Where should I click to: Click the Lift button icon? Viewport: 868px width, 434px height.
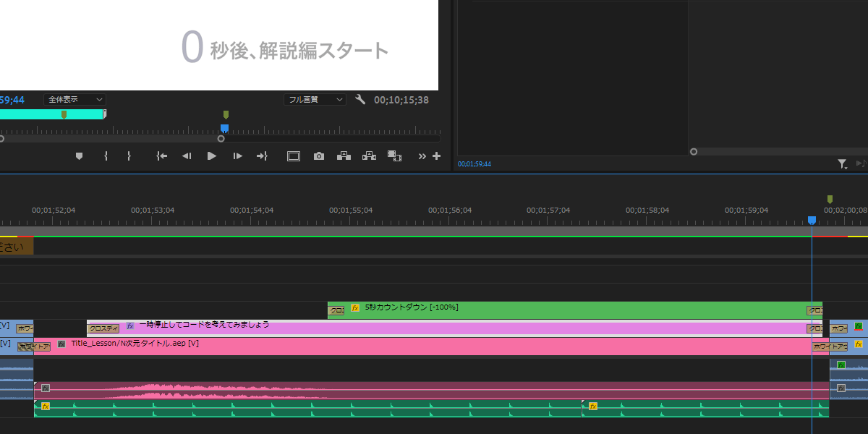tap(344, 156)
